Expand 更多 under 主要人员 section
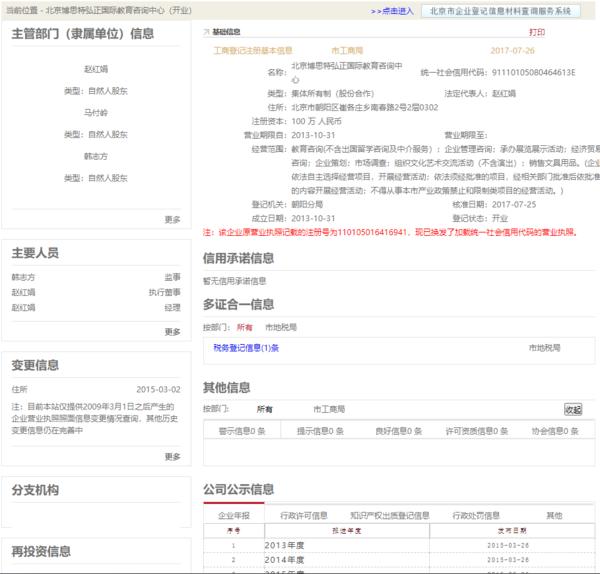 pos(173,331)
